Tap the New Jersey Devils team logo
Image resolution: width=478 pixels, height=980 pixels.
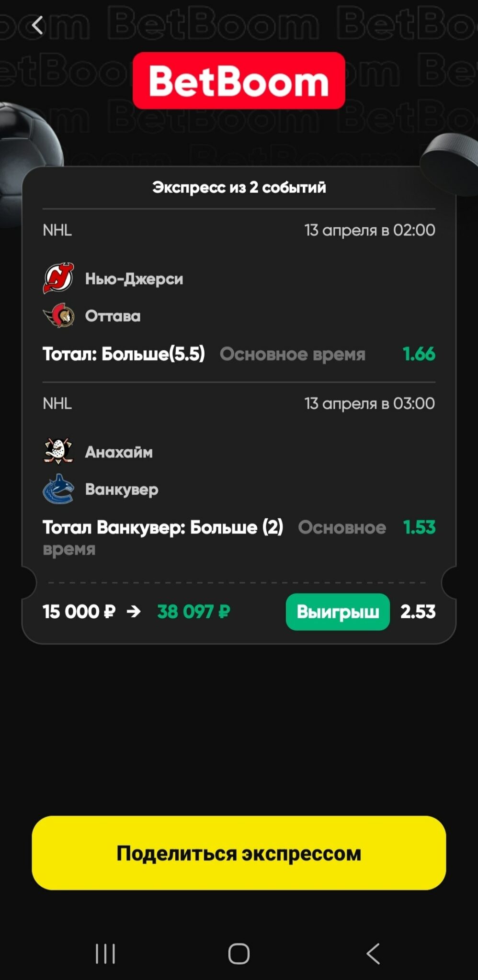(58, 278)
